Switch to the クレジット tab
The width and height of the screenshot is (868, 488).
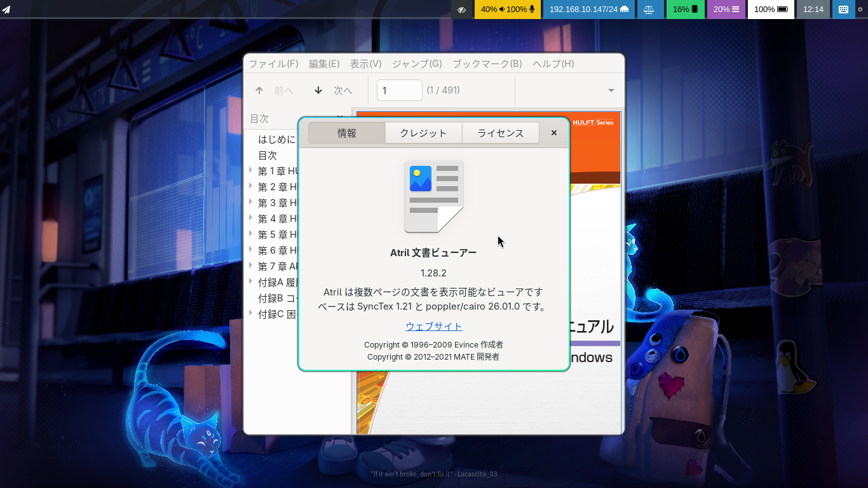coord(423,133)
